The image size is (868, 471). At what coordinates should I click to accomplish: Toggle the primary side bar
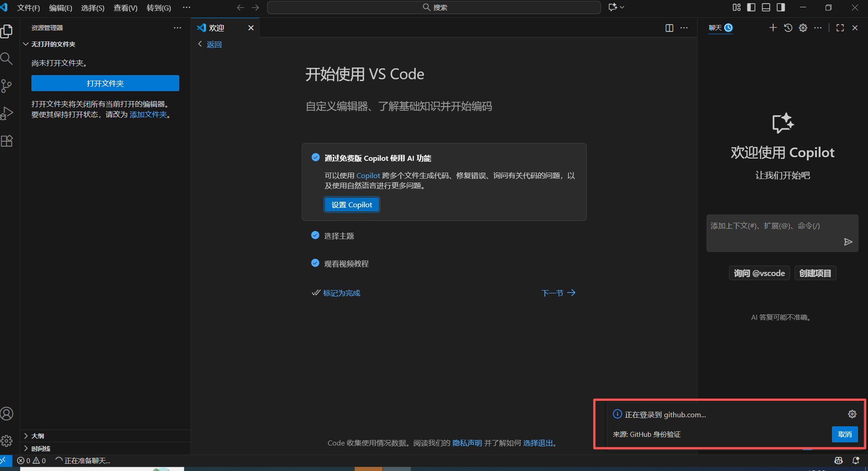click(751, 7)
